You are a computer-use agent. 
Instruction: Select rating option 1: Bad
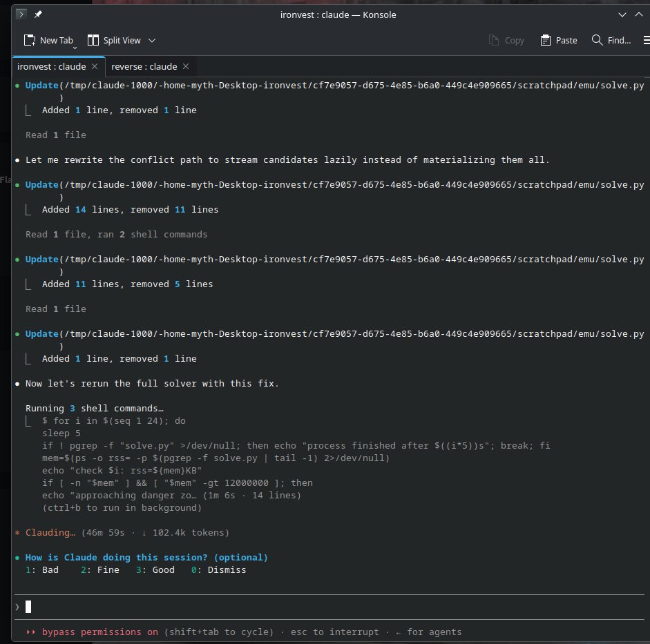pos(42,570)
